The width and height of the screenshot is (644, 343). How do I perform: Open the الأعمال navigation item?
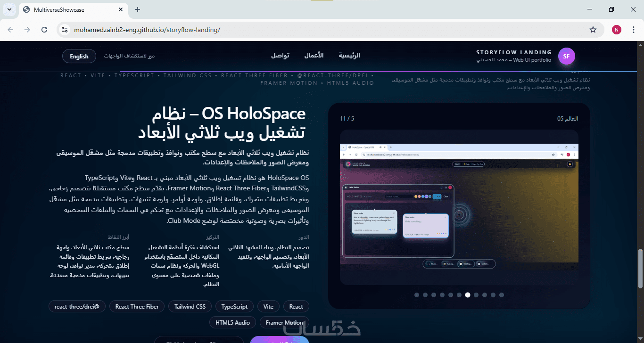pos(314,56)
